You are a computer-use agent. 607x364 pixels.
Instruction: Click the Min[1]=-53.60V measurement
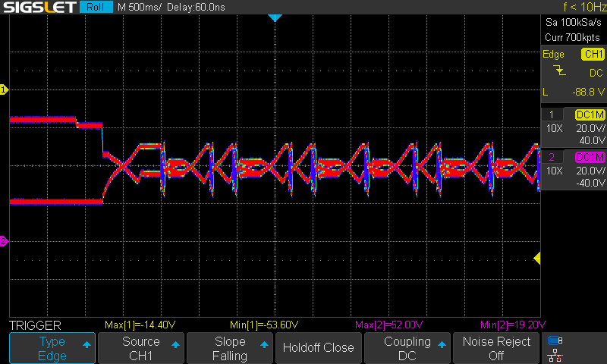264,325
